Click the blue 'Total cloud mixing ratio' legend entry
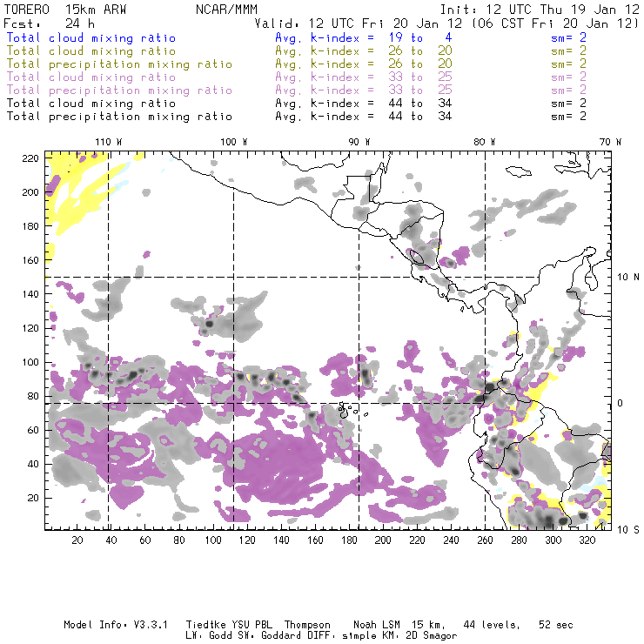This screenshot has width=644, height=644. [x=91, y=38]
